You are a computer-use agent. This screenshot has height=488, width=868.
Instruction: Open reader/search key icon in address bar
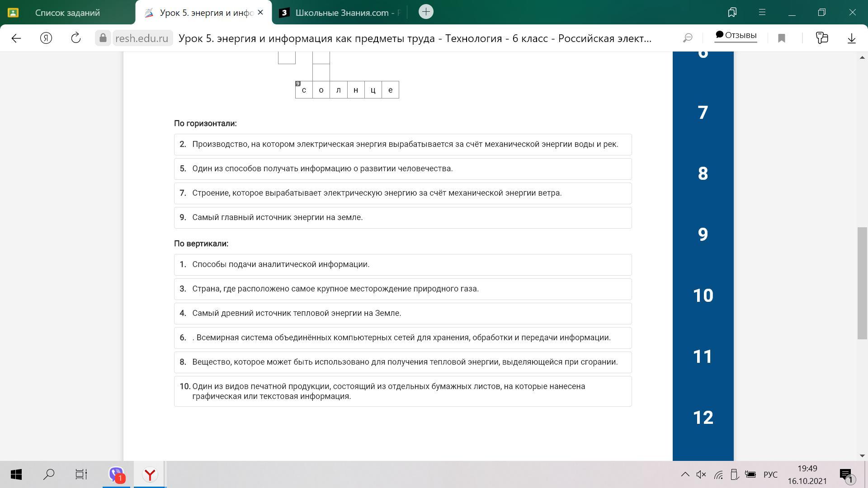pos(688,38)
